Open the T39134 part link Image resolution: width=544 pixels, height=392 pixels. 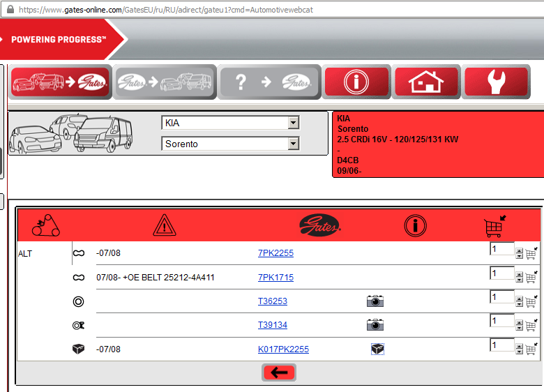(x=272, y=325)
